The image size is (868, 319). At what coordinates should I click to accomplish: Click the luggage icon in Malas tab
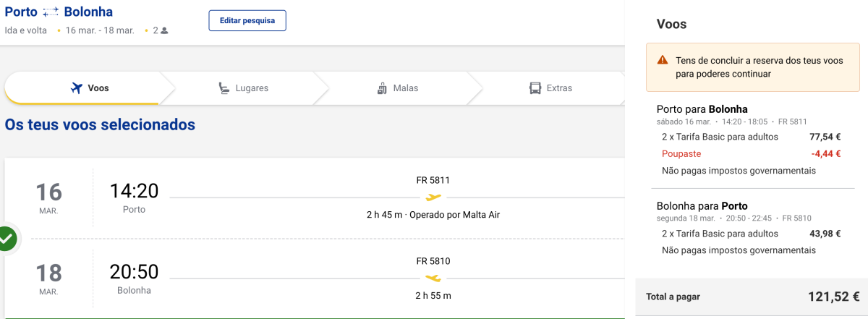tap(383, 88)
